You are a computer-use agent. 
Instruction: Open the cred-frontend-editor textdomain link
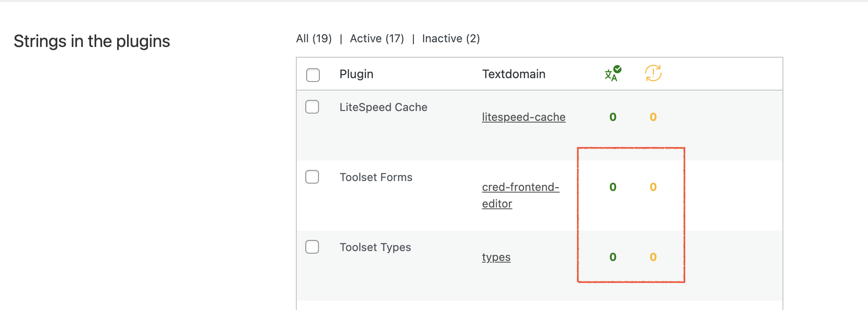click(520, 195)
